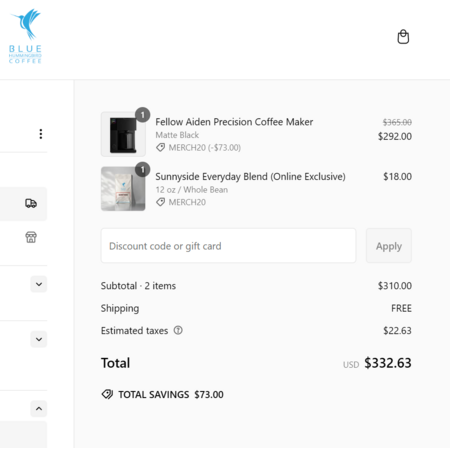Open the shopping bag cart icon
This screenshot has width=450, height=450.
coord(403,37)
